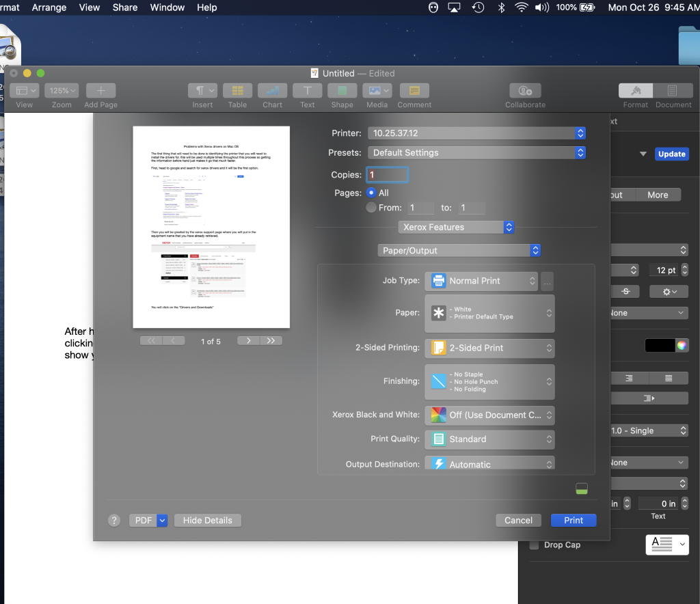Click inside the Copies input field
Viewport: 700px width, 604px height.
(x=387, y=174)
